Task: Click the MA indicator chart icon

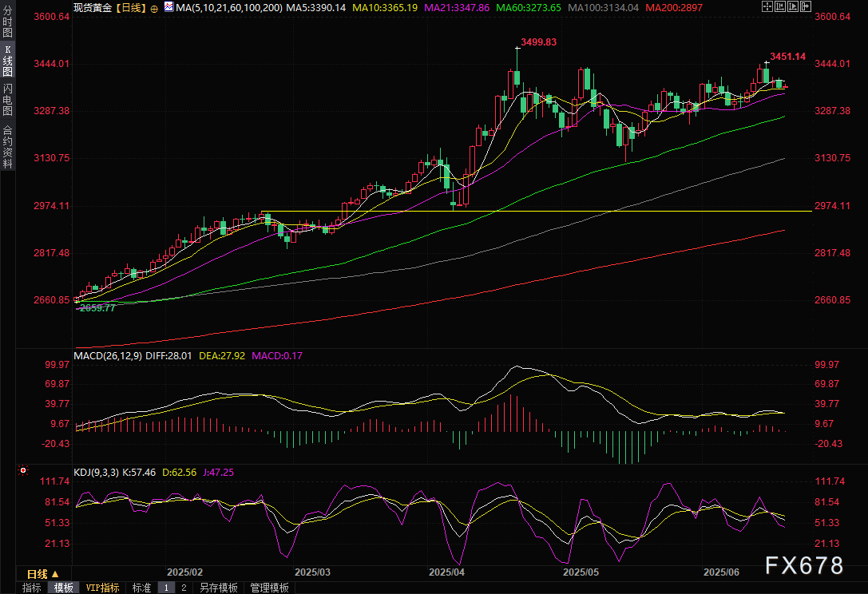Action: pyautogui.click(x=168, y=7)
